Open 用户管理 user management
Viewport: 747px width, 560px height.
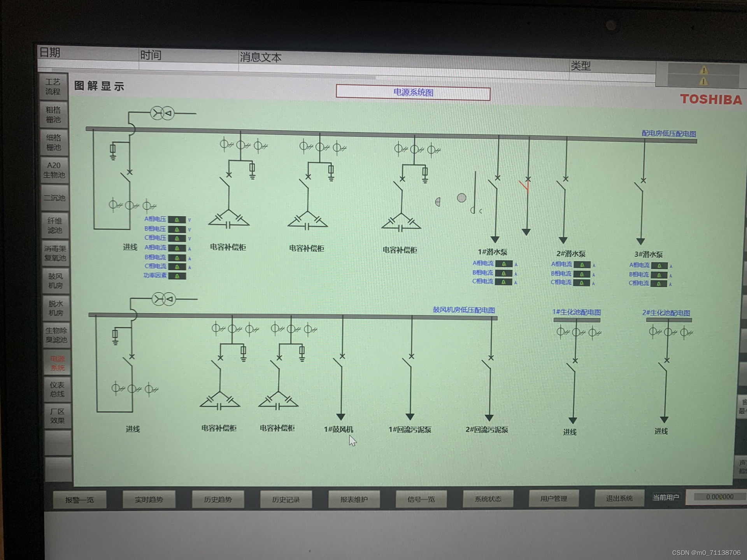(x=554, y=499)
